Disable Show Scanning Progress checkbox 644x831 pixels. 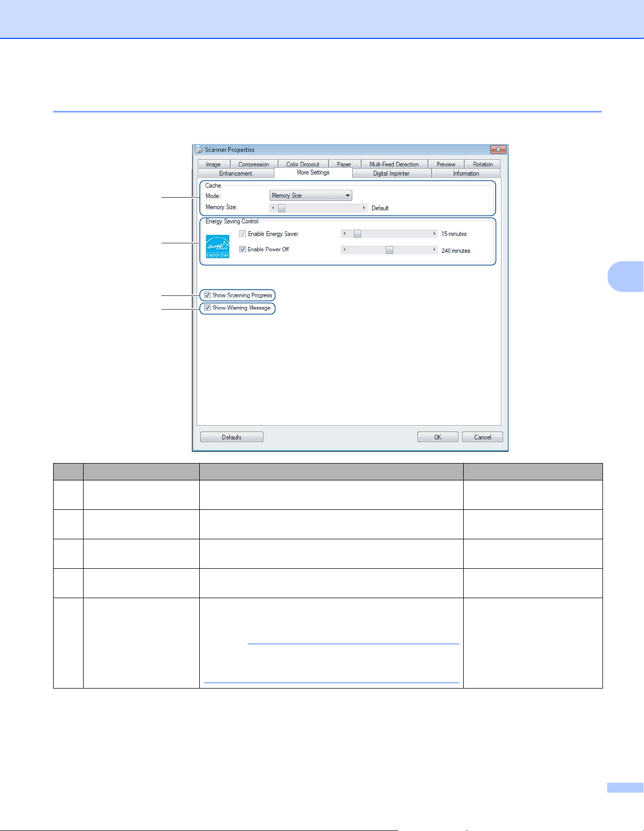208,295
